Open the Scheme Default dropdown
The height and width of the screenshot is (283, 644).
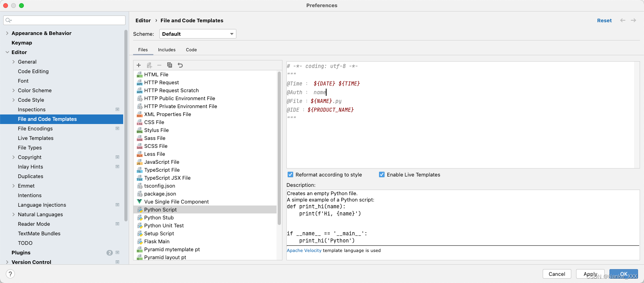[x=198, y=34]
